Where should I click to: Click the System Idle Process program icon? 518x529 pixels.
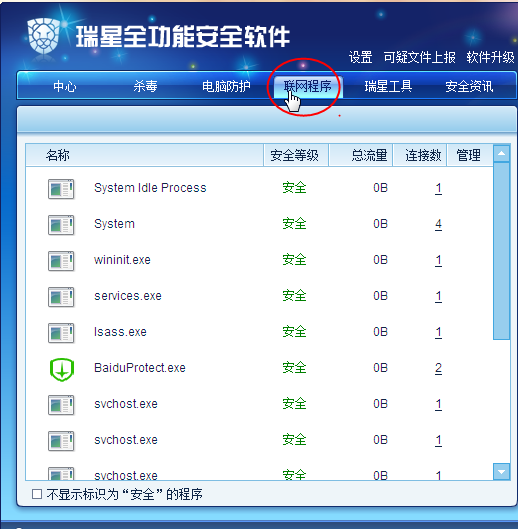(61, 189)
